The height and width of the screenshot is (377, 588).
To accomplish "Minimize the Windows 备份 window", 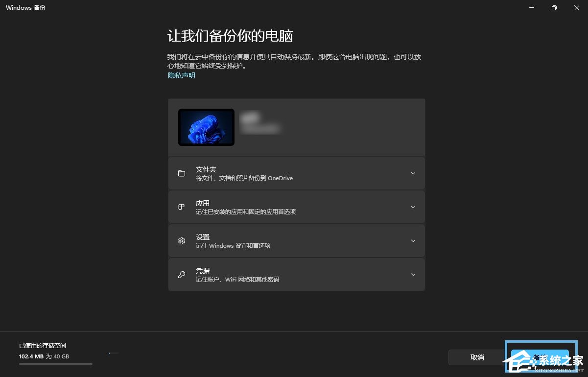I will click(532, 8).
